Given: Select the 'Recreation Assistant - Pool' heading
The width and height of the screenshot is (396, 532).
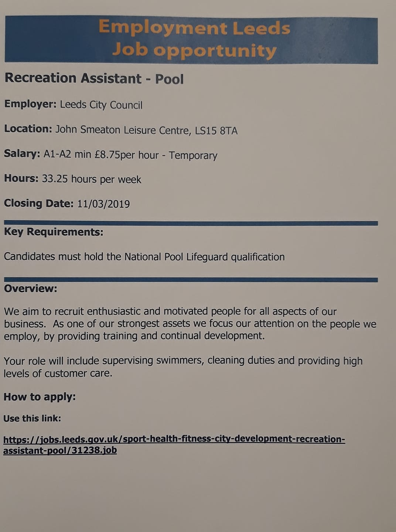Looking at the screenshot, I should coord(94,79).
